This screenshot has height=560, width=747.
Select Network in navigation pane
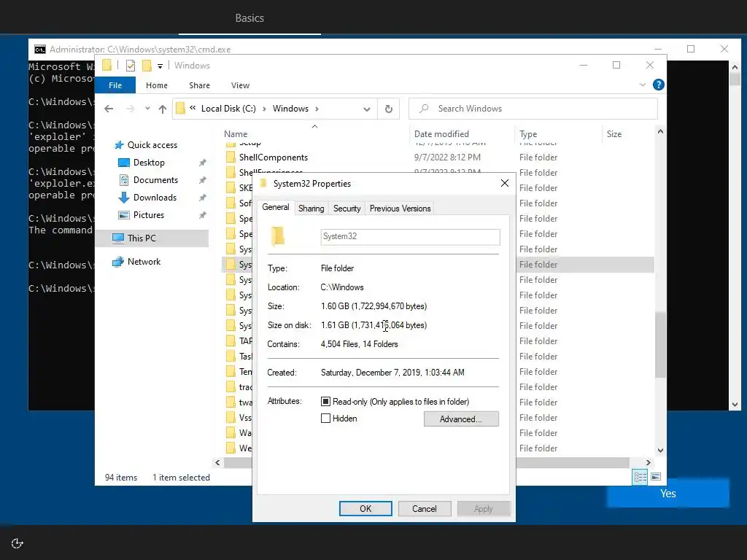144,262
